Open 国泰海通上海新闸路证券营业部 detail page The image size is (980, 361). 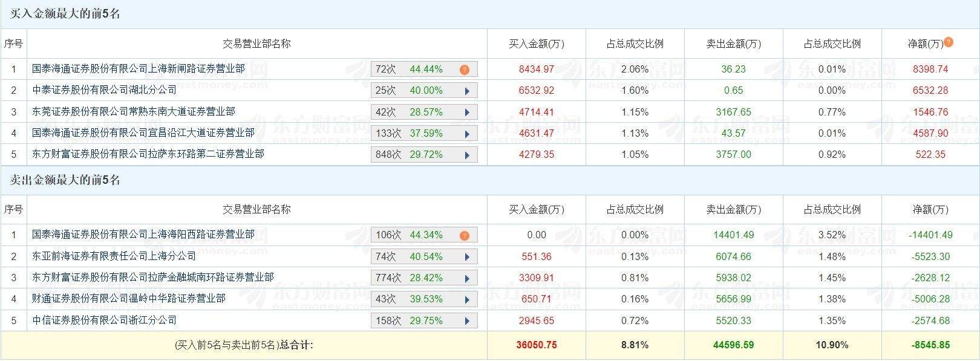121,69
